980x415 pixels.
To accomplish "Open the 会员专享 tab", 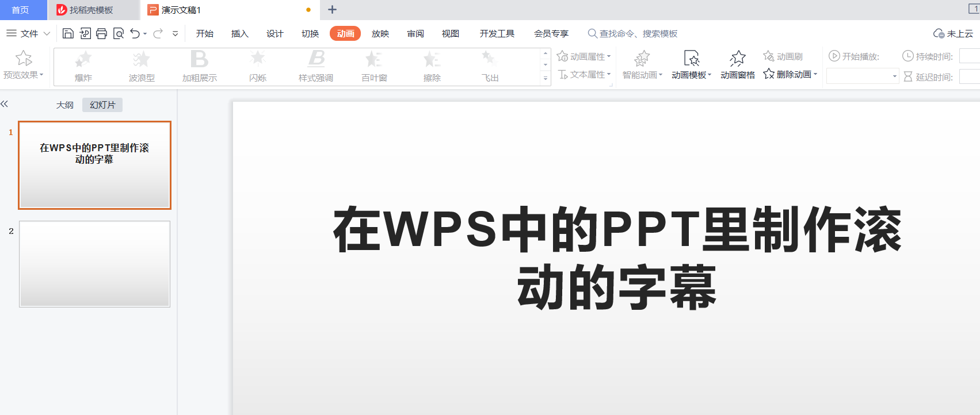I will tap(551, 34).
